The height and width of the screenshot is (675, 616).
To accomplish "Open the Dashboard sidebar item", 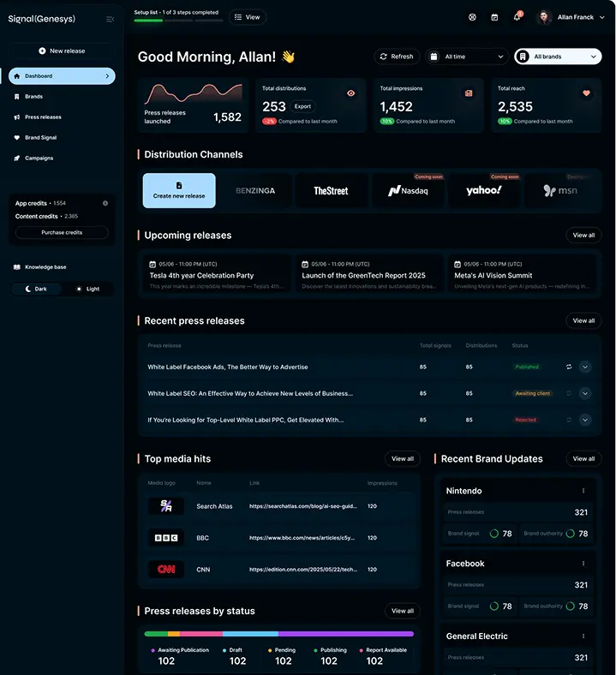I will point(62,76).
